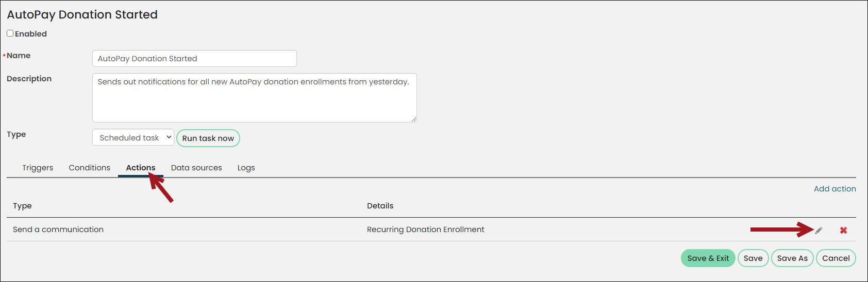Viewport: 868px width, 282px height.
Task: Click inside the Description text area
Action: point(255,98)
